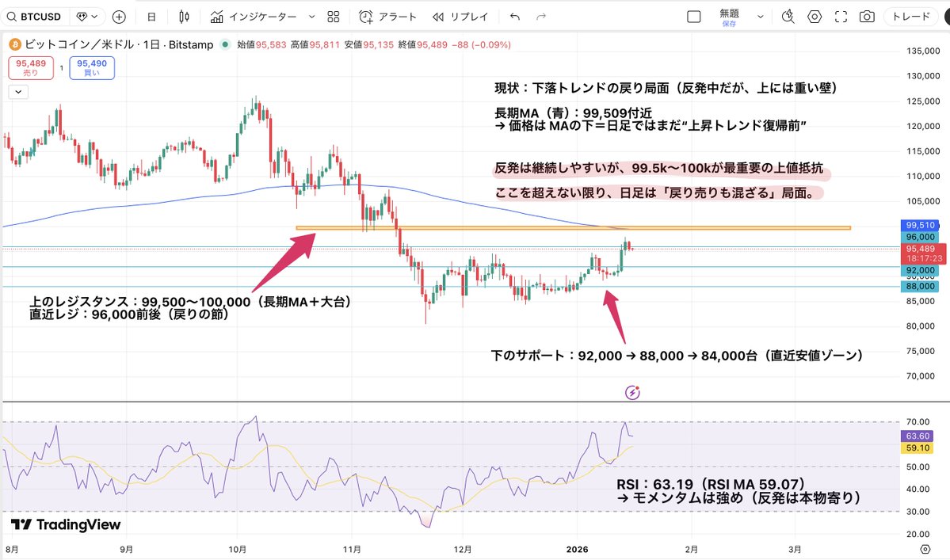Undo the last chart action with the arrow
This screenshot has height=560, width=950.
tap(514, 16)
